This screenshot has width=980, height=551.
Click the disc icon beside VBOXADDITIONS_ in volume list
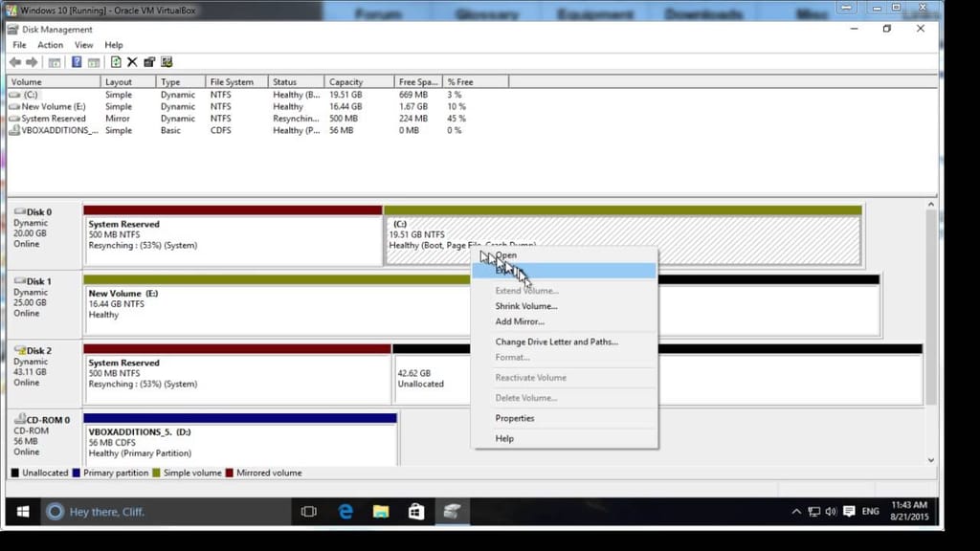point(14,130)
